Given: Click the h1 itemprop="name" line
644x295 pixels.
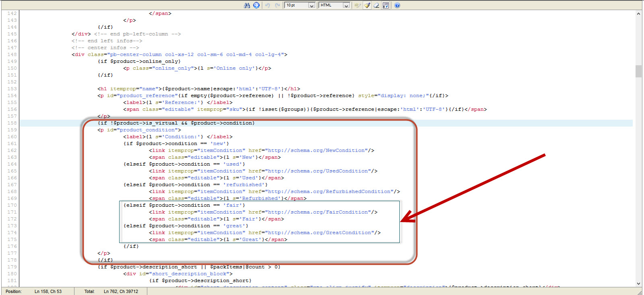Looking at the screenshot, I should tap(198, 89).
